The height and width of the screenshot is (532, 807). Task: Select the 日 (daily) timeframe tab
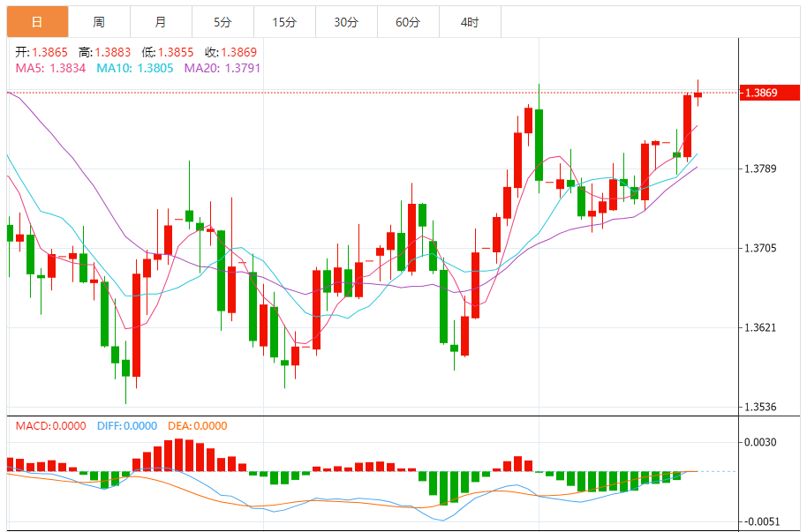38,22
